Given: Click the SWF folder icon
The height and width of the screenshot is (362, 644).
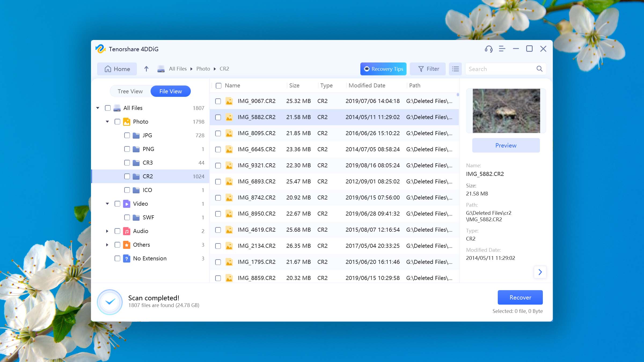Looking at the screenshot, I should (136, 217).
